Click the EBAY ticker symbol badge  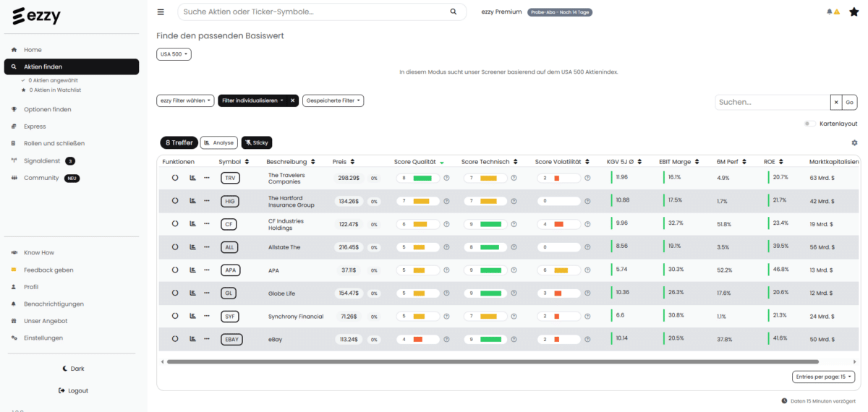232,339
